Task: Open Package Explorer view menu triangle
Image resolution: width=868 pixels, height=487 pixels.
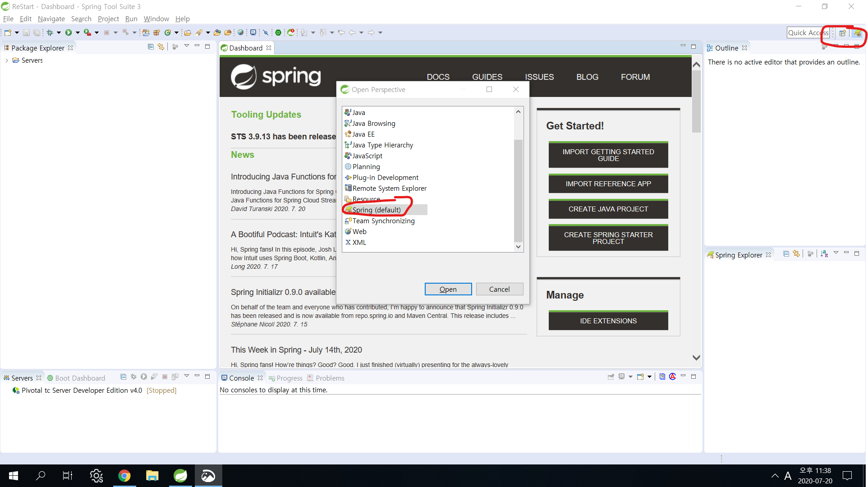Action: (186, 46)
